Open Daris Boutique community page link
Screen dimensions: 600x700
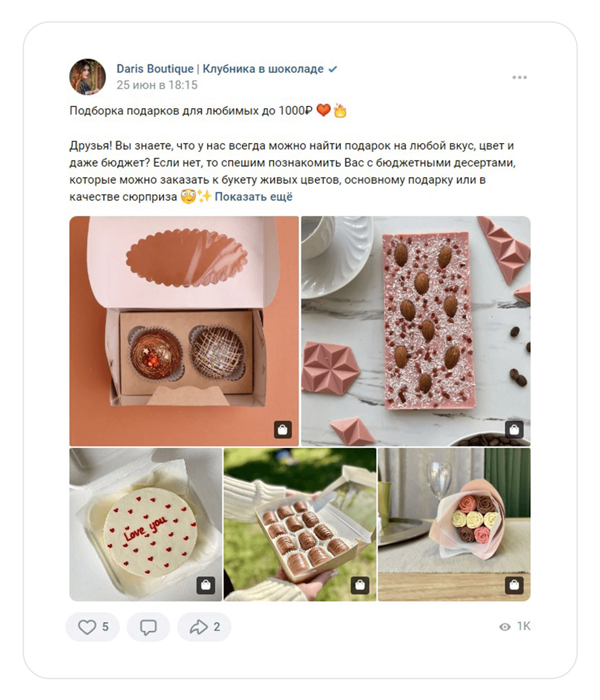point(220,69)
